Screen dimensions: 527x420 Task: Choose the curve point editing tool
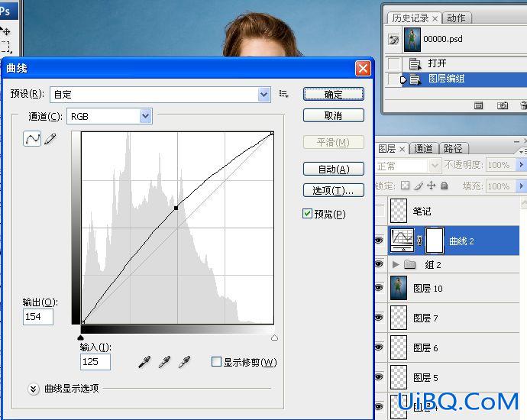point(32,138)
